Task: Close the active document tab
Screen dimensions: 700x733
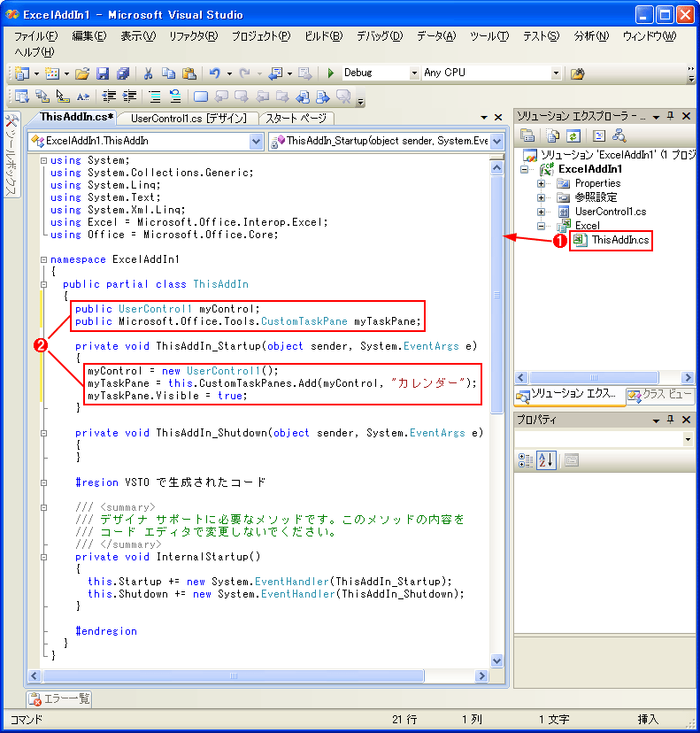Action: 498,118
